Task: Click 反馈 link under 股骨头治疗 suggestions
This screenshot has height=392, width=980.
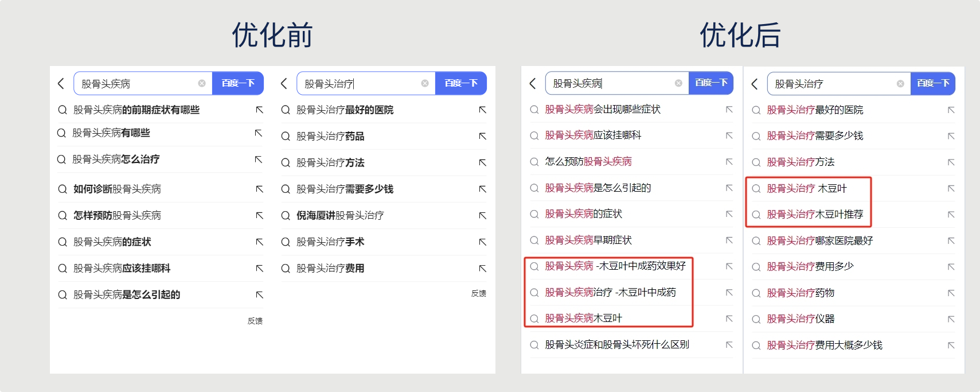Action: [x=479, y=293]
